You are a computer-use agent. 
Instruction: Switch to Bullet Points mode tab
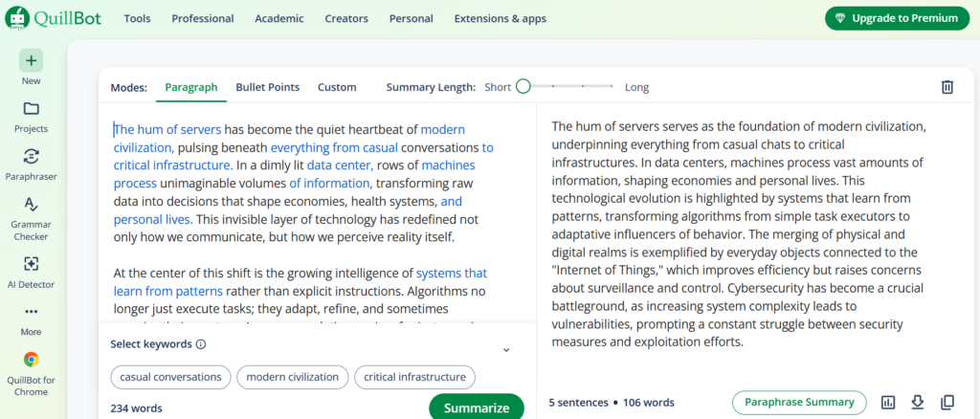coord(268,87)
